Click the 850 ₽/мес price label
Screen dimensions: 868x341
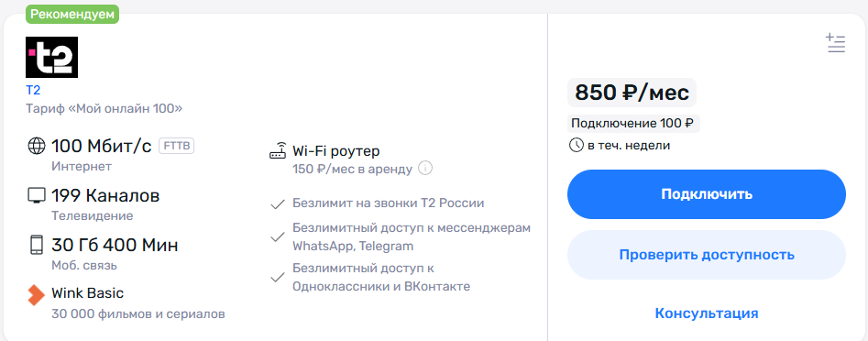(632, 93)
